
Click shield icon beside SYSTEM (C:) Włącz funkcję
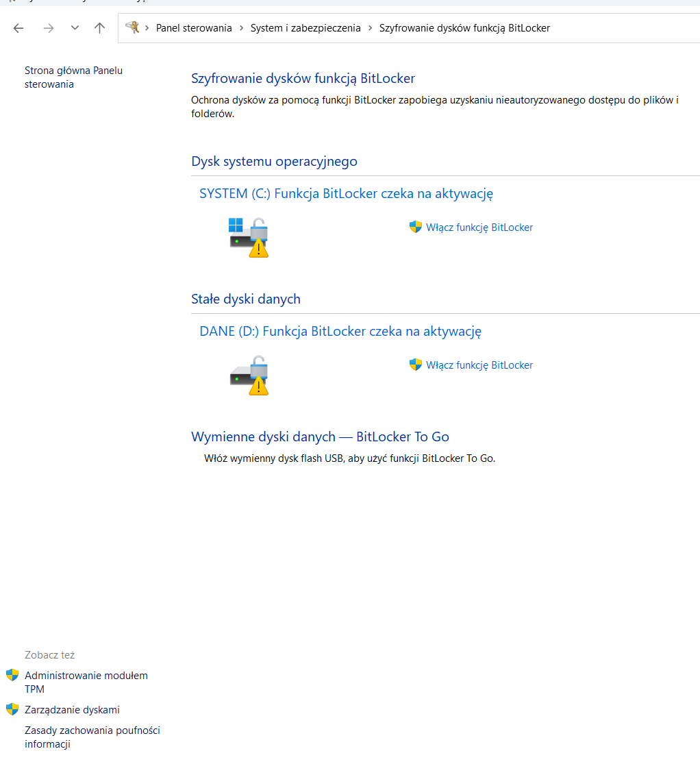coord(415,227)
